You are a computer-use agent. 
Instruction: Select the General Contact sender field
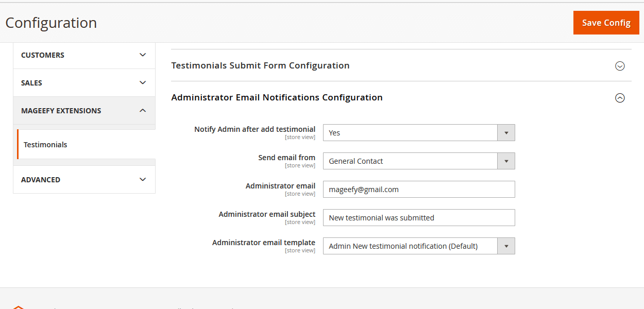(410, 161)
